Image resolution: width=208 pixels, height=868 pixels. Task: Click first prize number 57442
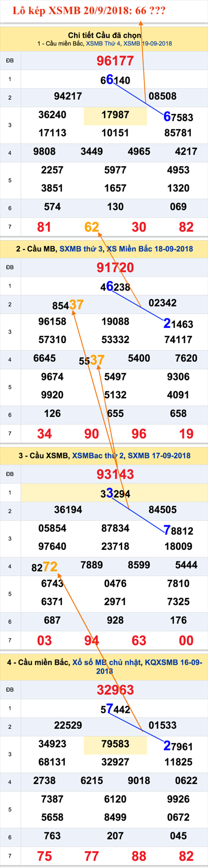point(115,709)
